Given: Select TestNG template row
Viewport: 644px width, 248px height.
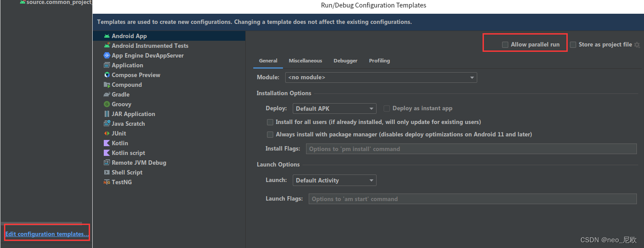Looking at the screenshot, I should pos(169,182).
